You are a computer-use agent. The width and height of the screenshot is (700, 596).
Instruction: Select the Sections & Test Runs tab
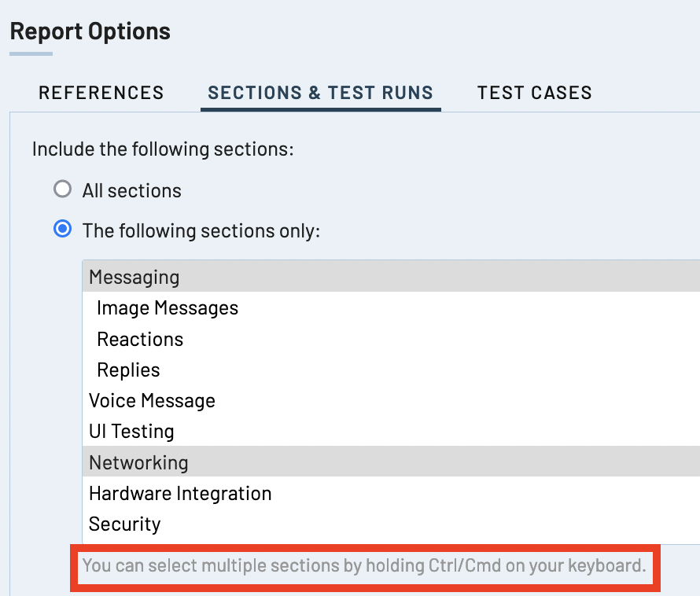(x=320, y=92)
